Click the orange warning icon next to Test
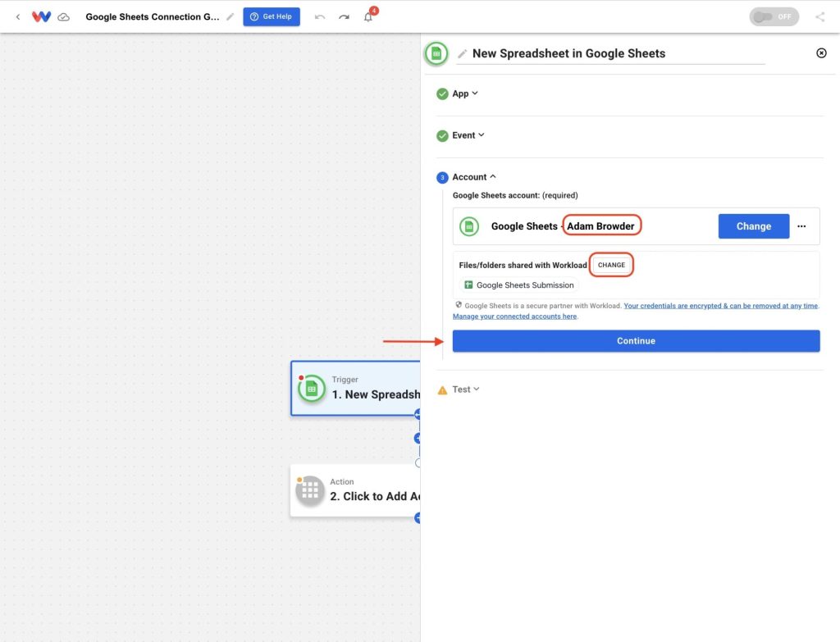840x642 pixels. 442,389
